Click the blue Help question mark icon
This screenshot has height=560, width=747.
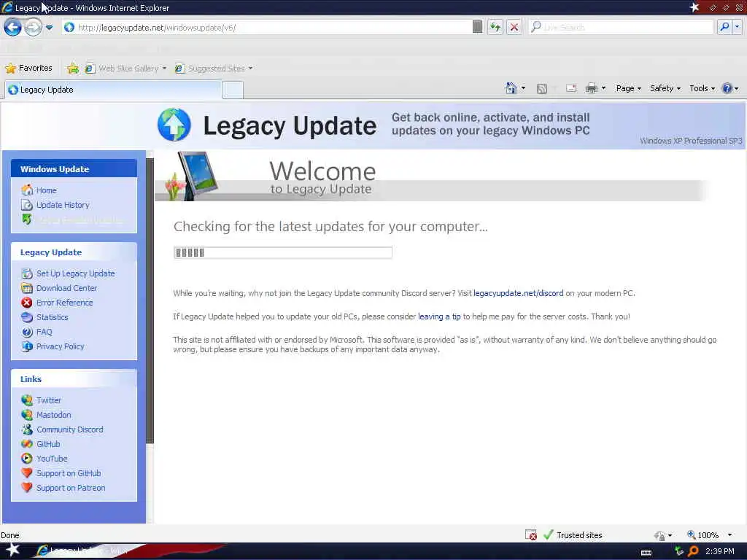tap(727, 88)
